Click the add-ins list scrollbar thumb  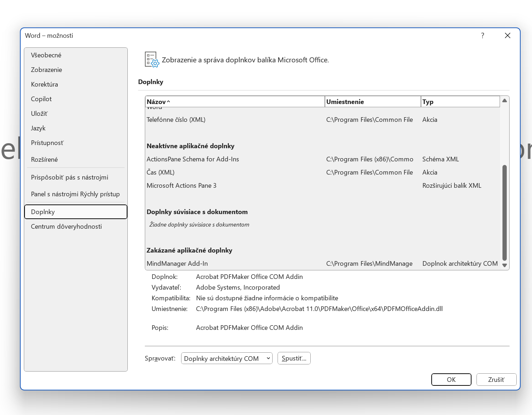504,213
